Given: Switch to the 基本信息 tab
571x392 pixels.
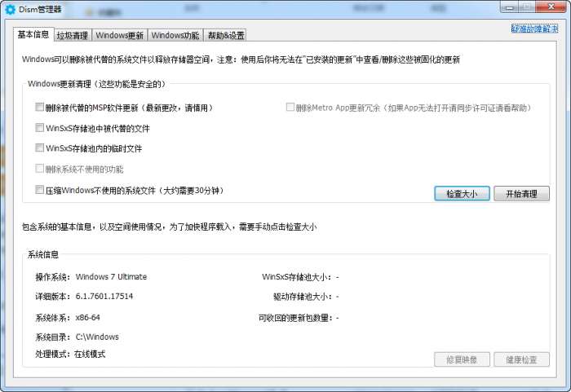Looking at the screenshot, I should pyautogui.click(x=33, y=34).
